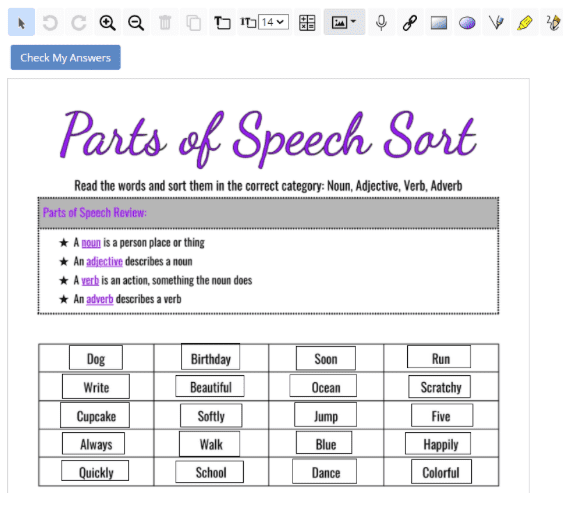Select the rectangle shape tool
The width and height of the screenshot is (572, 505).
pos(438,23)
